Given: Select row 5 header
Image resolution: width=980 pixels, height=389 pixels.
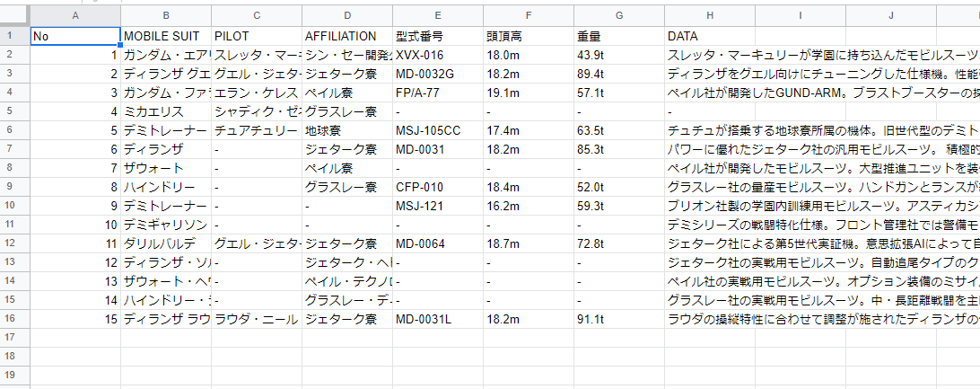Looking at the screenshot, I should point(15,111).
